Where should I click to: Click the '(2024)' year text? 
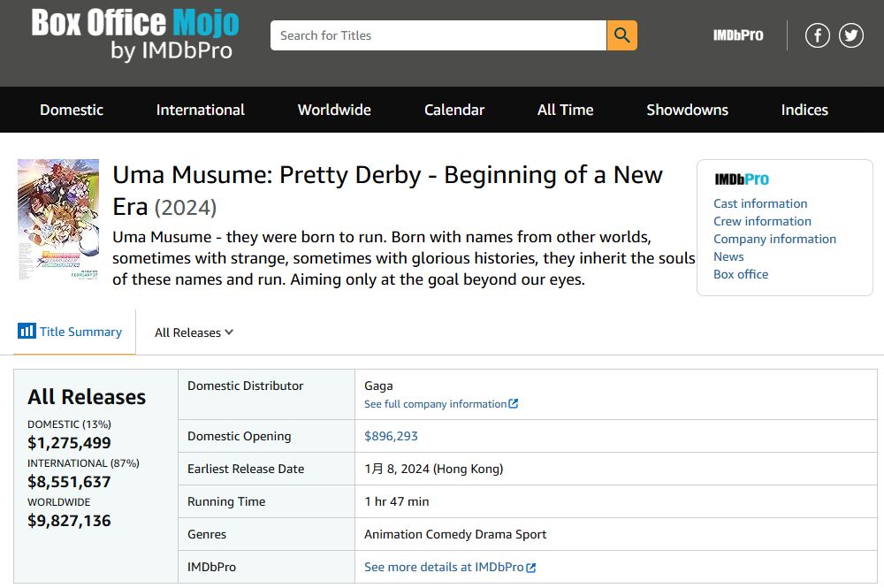click(186, 208)
